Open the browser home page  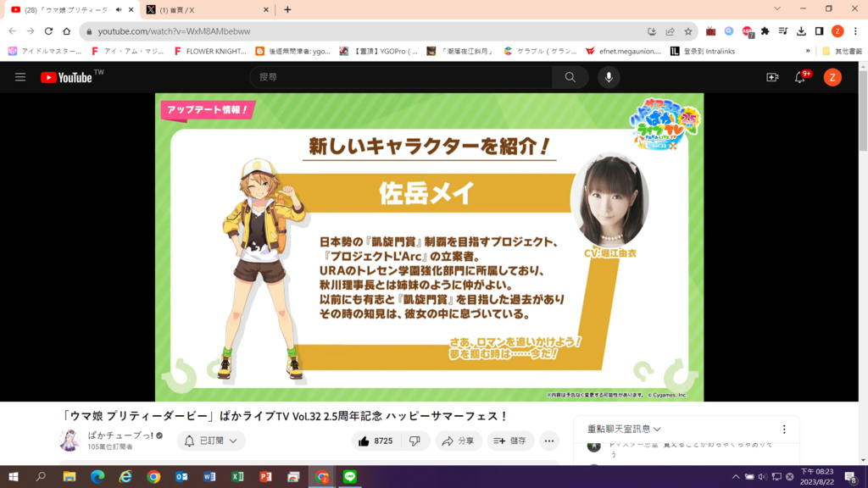(x=66, y=31)
